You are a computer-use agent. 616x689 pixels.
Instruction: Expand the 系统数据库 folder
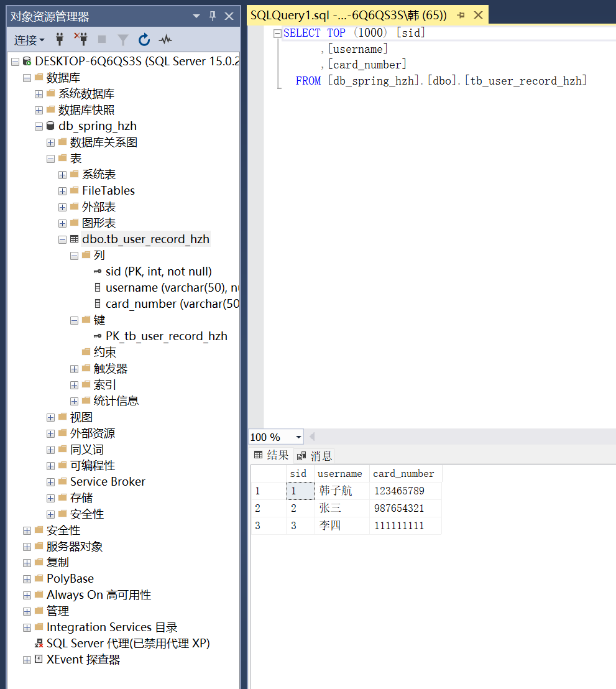point(39,94)
